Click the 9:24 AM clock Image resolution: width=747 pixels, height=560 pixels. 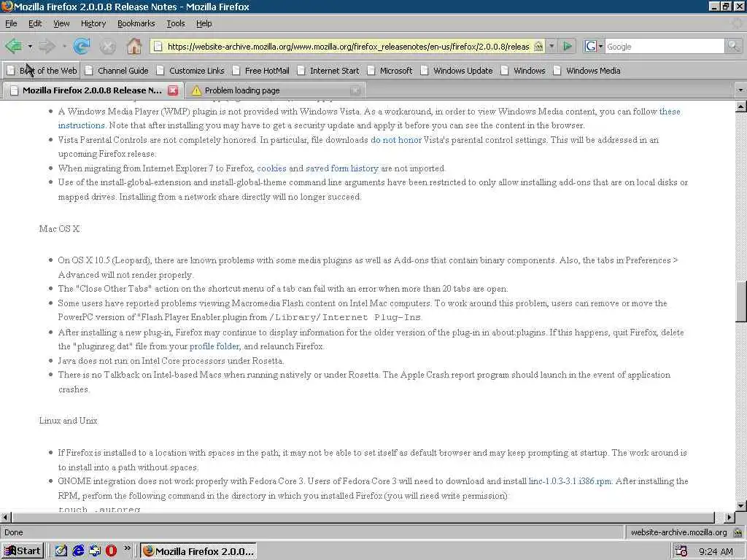pyautogui.click(x=716, y=551)
